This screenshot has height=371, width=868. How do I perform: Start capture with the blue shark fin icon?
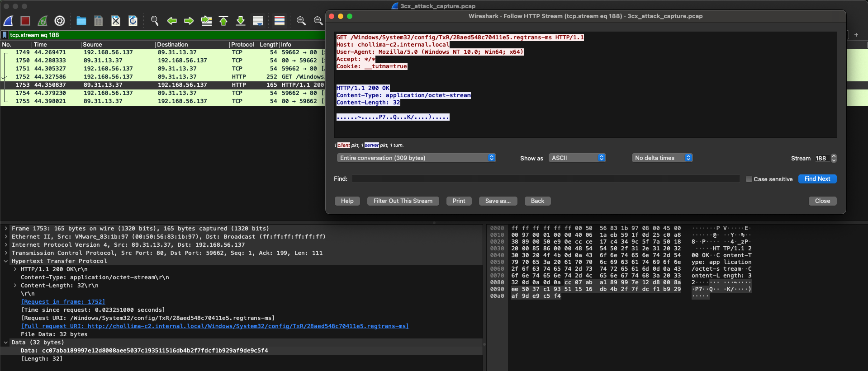point(8,21)
